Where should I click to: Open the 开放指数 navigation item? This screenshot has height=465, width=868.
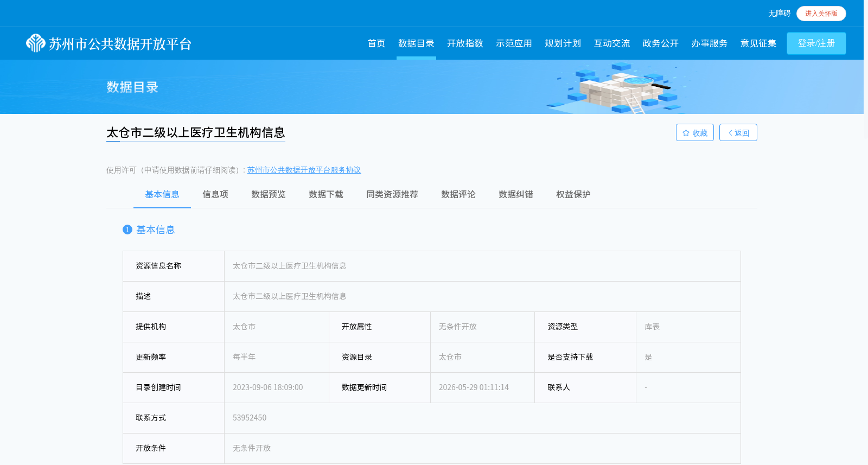(465, 43)
